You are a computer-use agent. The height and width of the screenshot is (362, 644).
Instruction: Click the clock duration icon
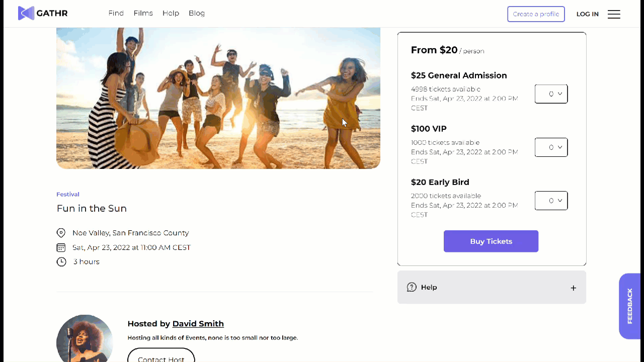61,261
